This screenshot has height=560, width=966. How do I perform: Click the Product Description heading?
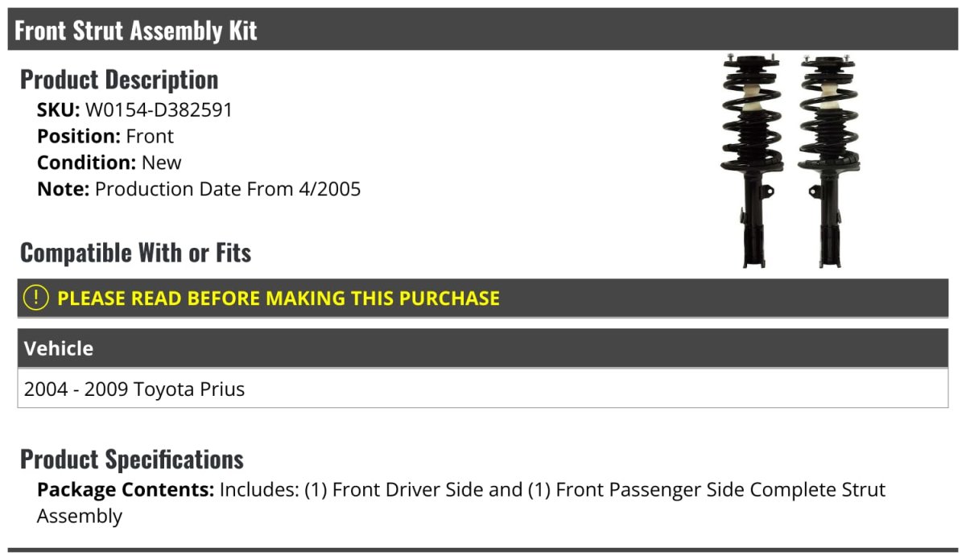pyautogui.click(x=119, y=80)
